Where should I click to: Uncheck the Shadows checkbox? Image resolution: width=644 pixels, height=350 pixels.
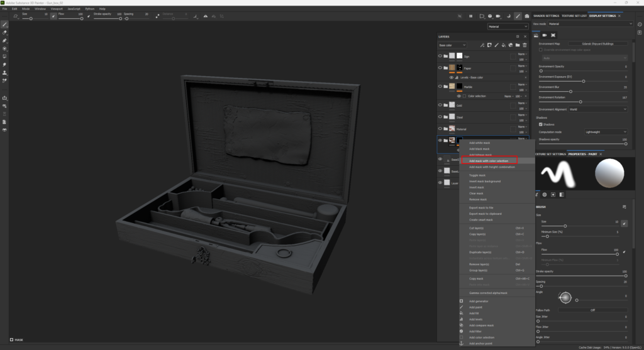tap(540, 124)
